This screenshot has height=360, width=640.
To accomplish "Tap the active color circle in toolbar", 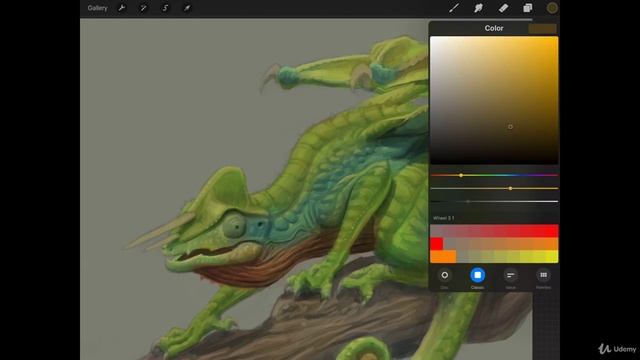I will 552,8.
